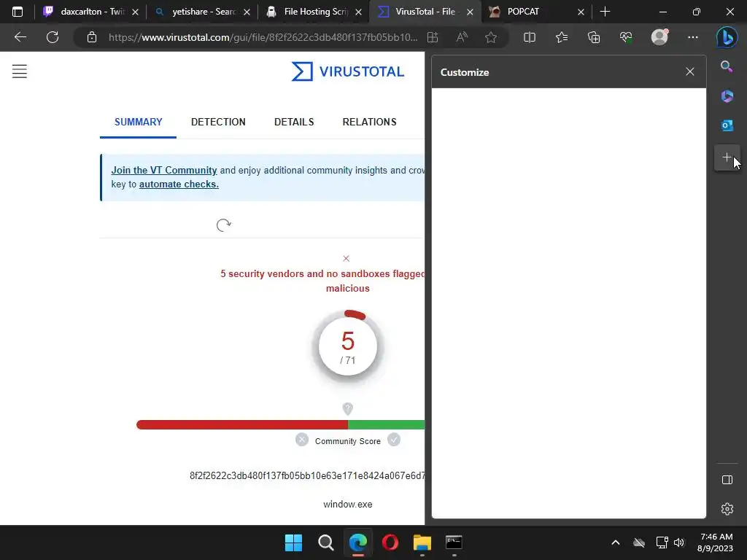The image size is (747, 560).
Task: Switch to the DETECTION tab
Action: coord(218,122)
